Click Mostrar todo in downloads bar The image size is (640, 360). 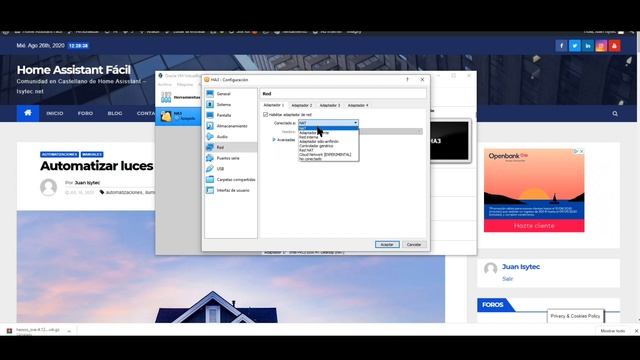click(613, 331)
